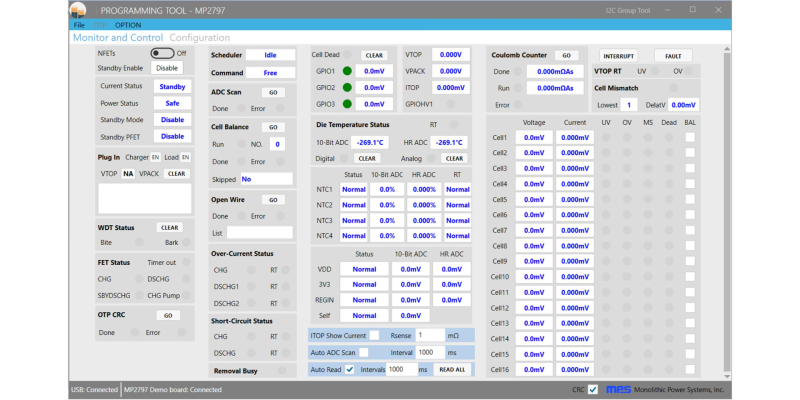Click the GPIO3 green indicator

coord(347,104)
